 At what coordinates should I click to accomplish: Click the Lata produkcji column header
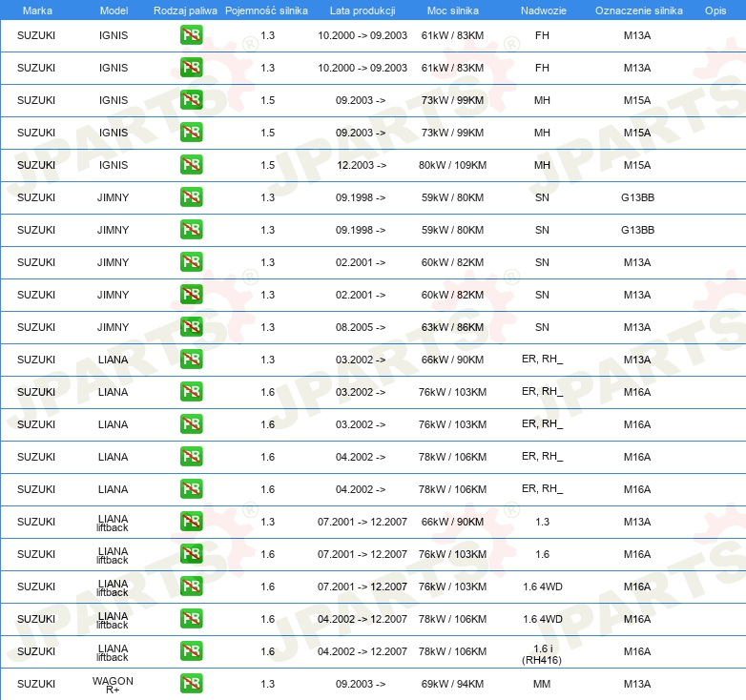coord(363,10)
